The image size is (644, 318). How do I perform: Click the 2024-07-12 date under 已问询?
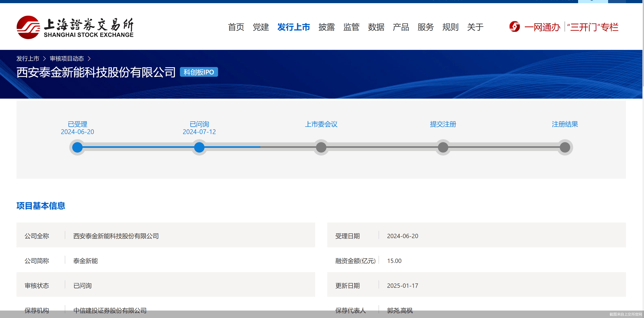tap(199, 132)
